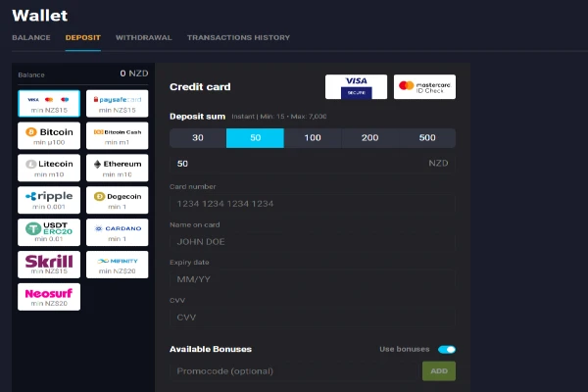The image size is (588, 392).
Task: Switch to the Withdrawal tab
Action: point(143,37)
